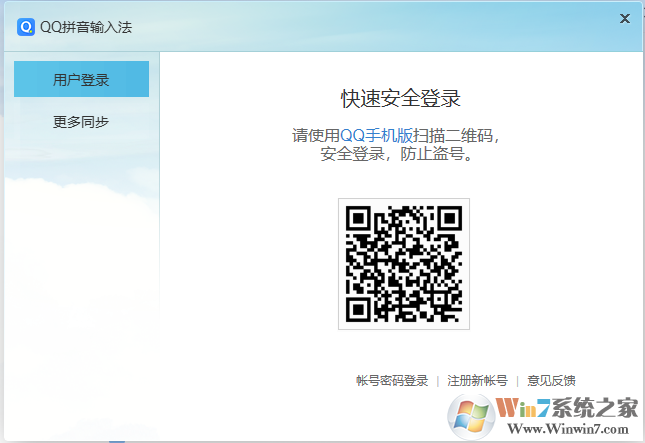Click the 安全登录，防止盗号 text line
Image resolution: width=645 pixels, height=443 pixels.
tap(397, 154)
